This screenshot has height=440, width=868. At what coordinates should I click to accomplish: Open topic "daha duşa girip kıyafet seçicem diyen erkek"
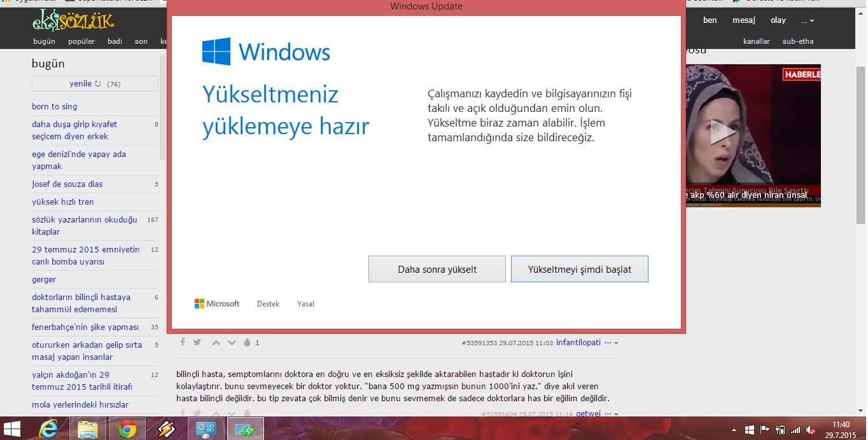[74, 130]
